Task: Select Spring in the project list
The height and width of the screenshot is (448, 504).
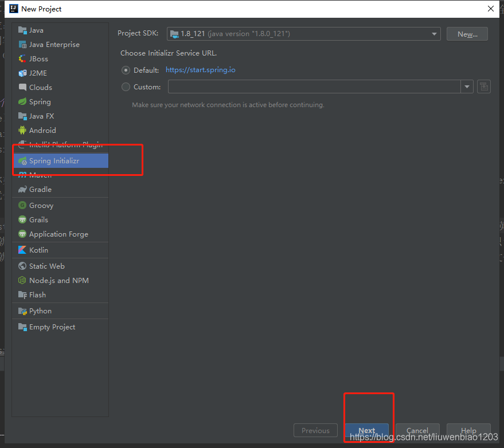Action: [x=60, y=102]
